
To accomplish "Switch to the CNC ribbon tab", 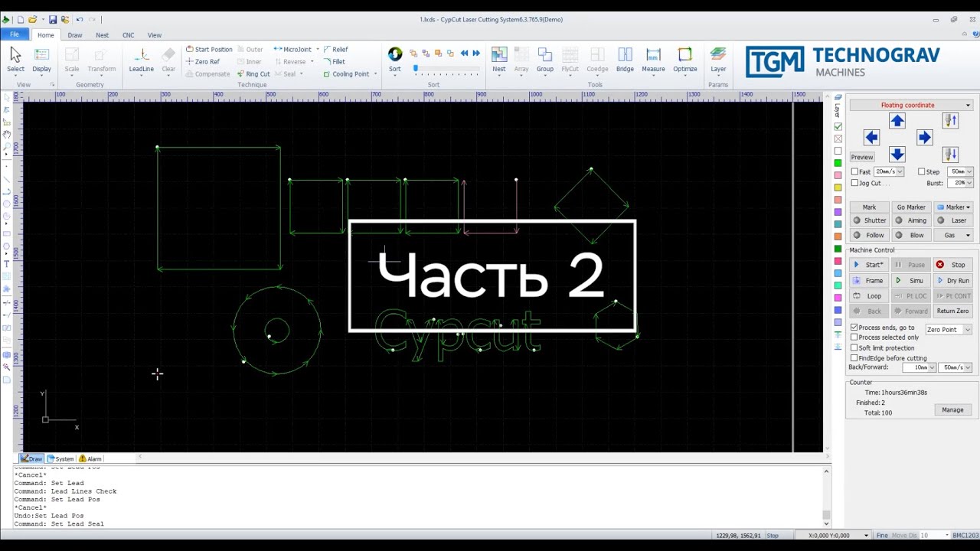I will (128, 35).
